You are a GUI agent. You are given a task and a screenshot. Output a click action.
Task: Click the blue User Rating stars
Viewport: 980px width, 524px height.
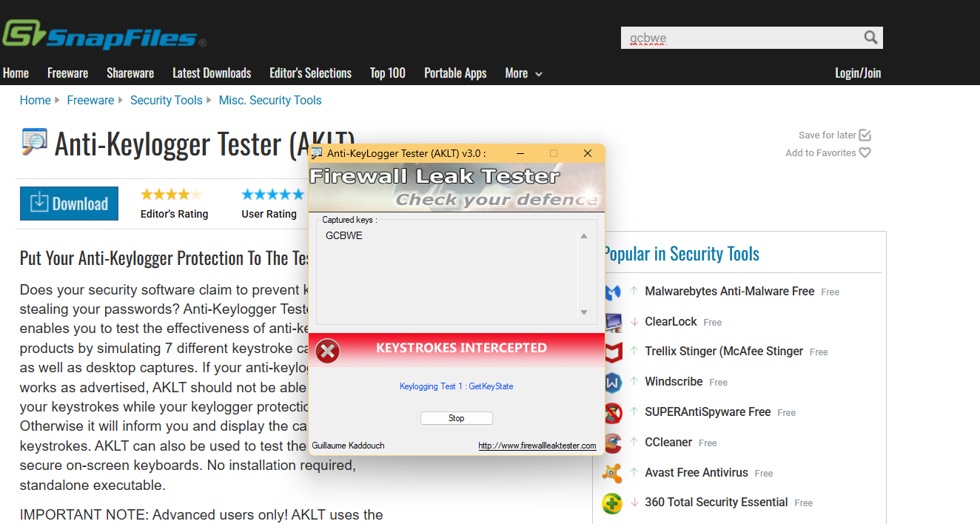272,195
